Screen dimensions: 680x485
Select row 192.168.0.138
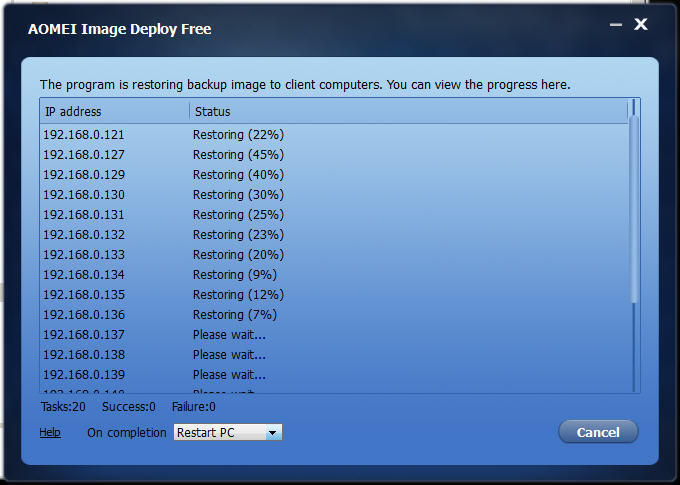coord(334,354)
